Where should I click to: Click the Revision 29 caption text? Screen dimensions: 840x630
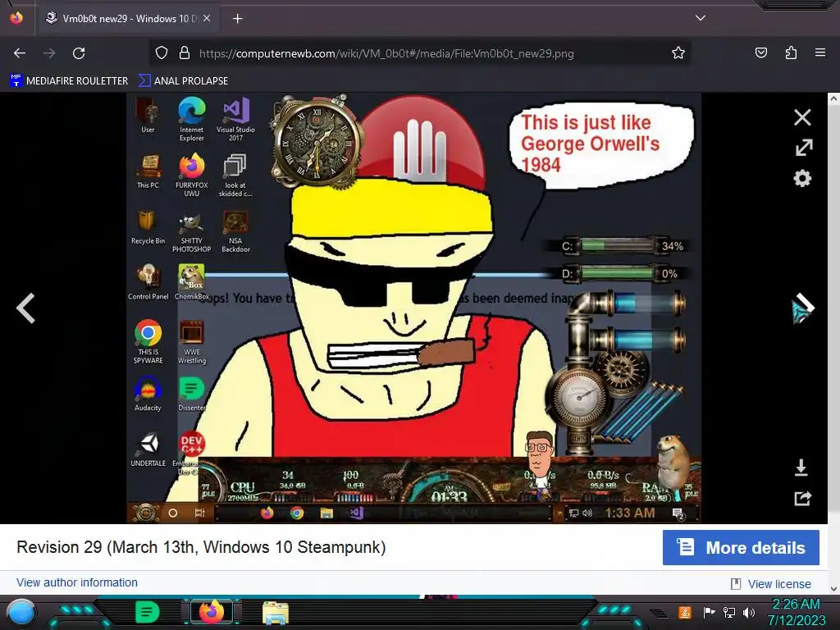(201, 547)
